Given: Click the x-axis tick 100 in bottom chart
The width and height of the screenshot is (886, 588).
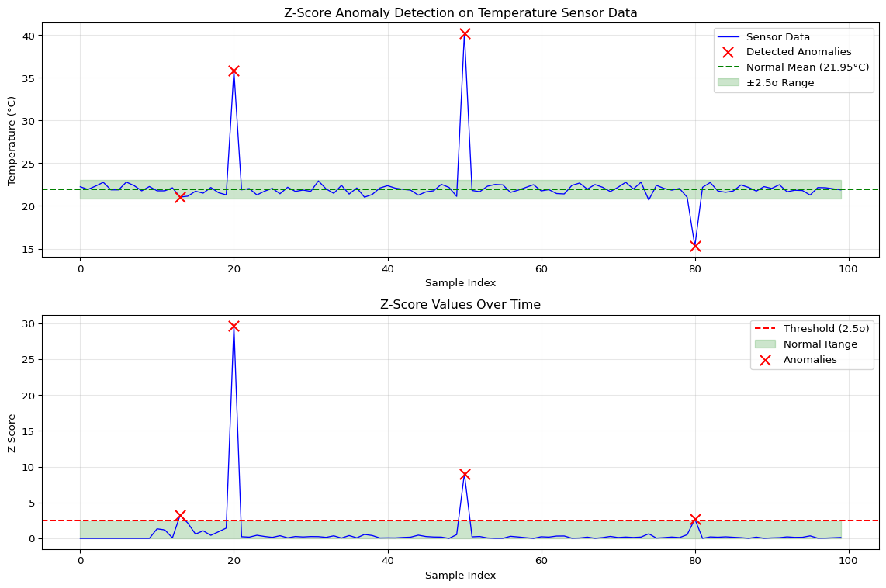Looking at the screenshot, I should pyautogui.click(x=849, y=559).
